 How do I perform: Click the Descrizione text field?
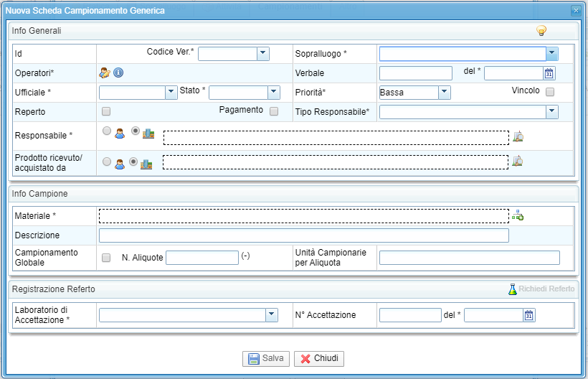304,235
